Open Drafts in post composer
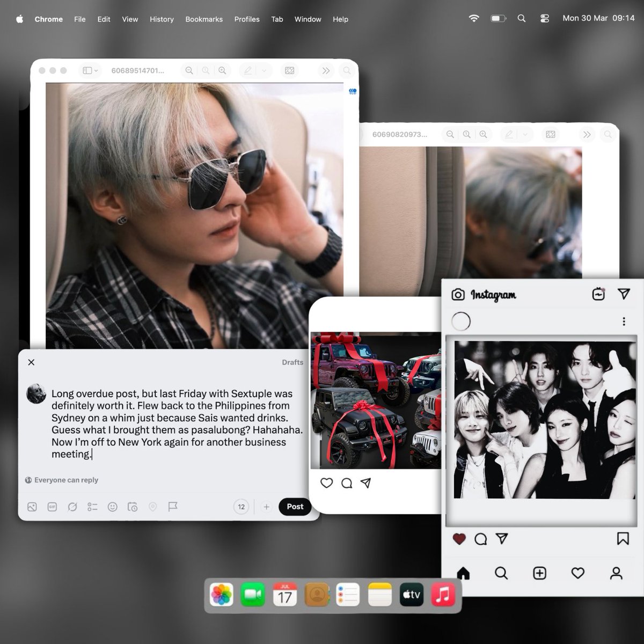The height and width of the screenshot is (644, 644). (292, 362)
